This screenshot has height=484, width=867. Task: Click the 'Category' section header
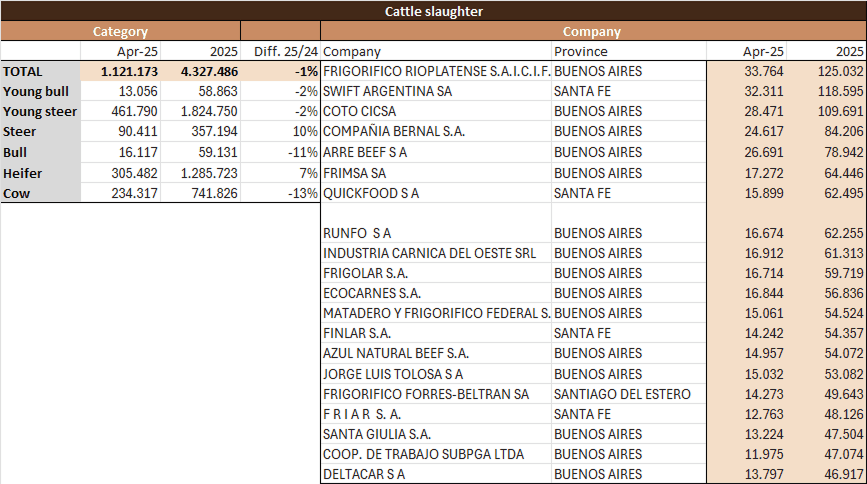121,31
